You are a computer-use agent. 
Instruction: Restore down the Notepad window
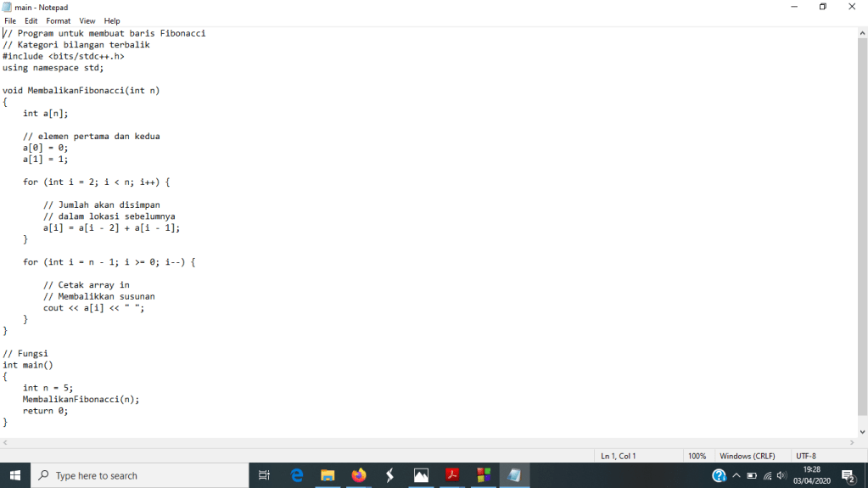823,7
